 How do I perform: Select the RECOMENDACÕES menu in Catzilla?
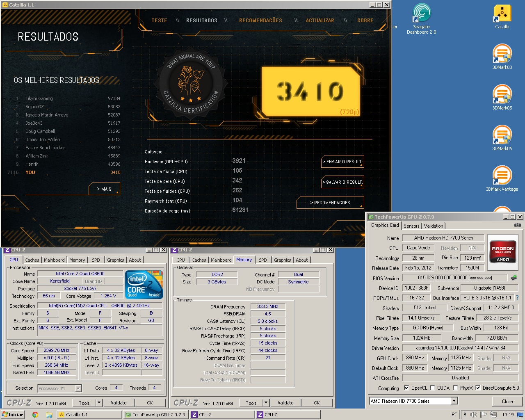[x=260, y=20]
